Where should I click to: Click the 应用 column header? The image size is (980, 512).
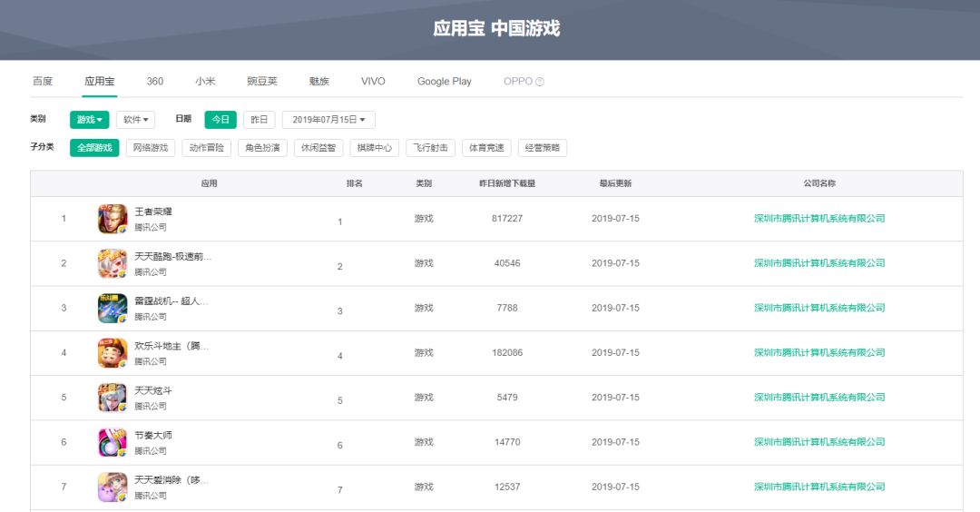pyautogui.click(x=210, y=183)
